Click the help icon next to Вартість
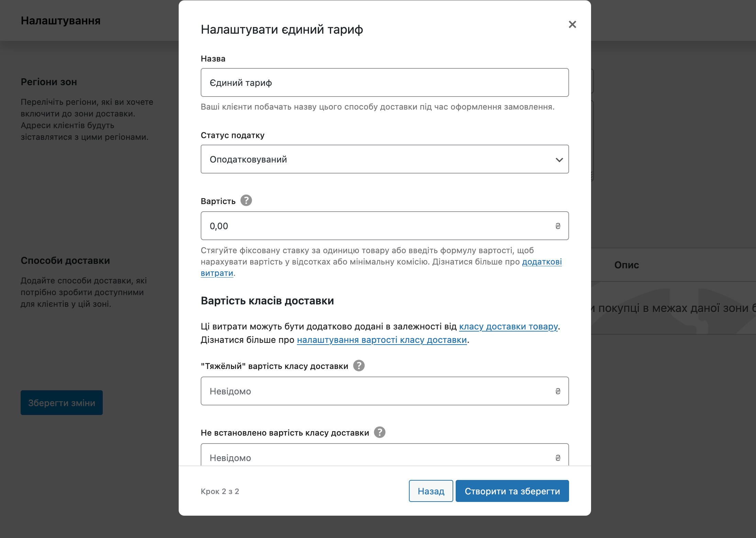Viewport: 756px width, 538px height. pos(246,200)
